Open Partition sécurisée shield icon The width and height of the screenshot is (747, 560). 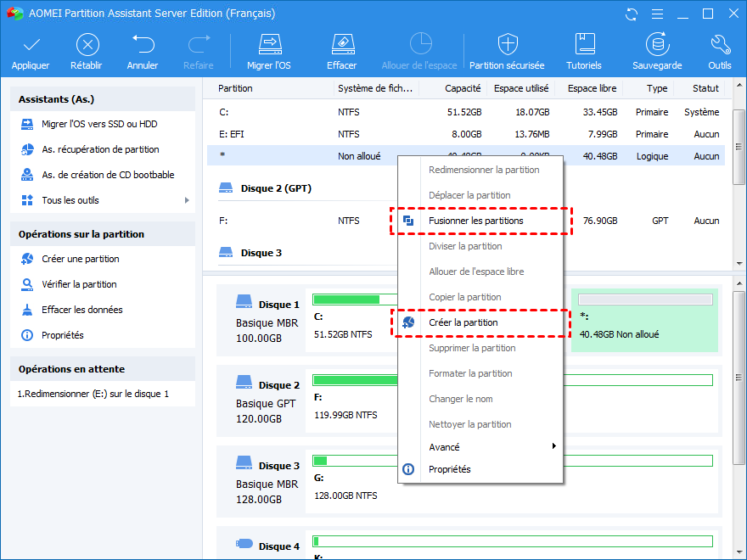click(508, 44)
